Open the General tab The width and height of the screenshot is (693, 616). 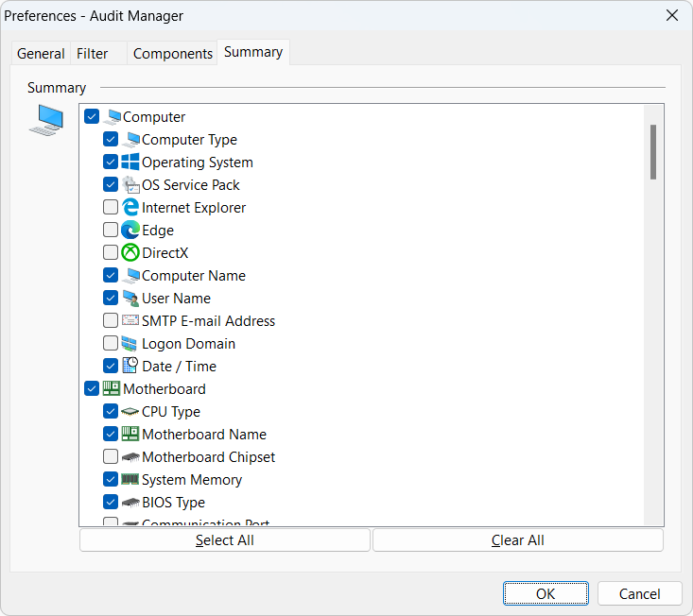(x=41, y=54)
